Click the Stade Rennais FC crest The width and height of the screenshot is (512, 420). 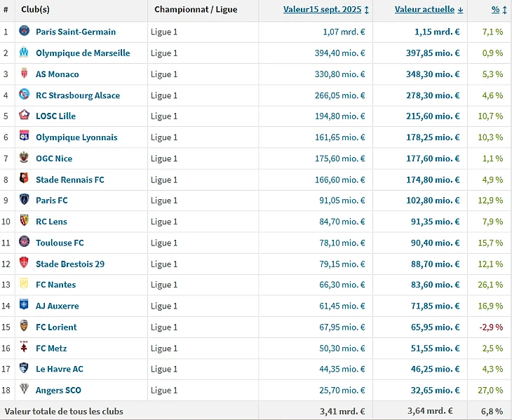click(25, 179)
